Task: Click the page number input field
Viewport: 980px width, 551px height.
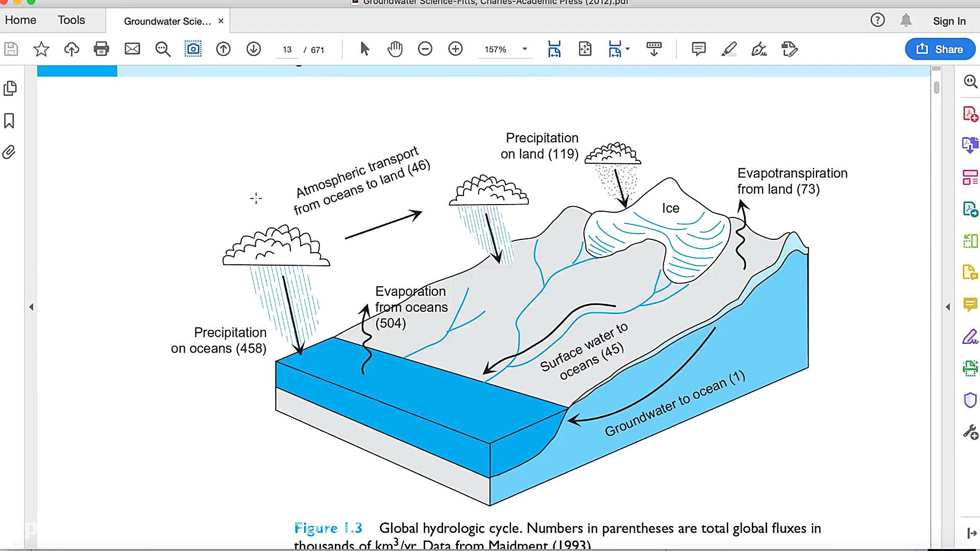Action: tap(287, 49)
